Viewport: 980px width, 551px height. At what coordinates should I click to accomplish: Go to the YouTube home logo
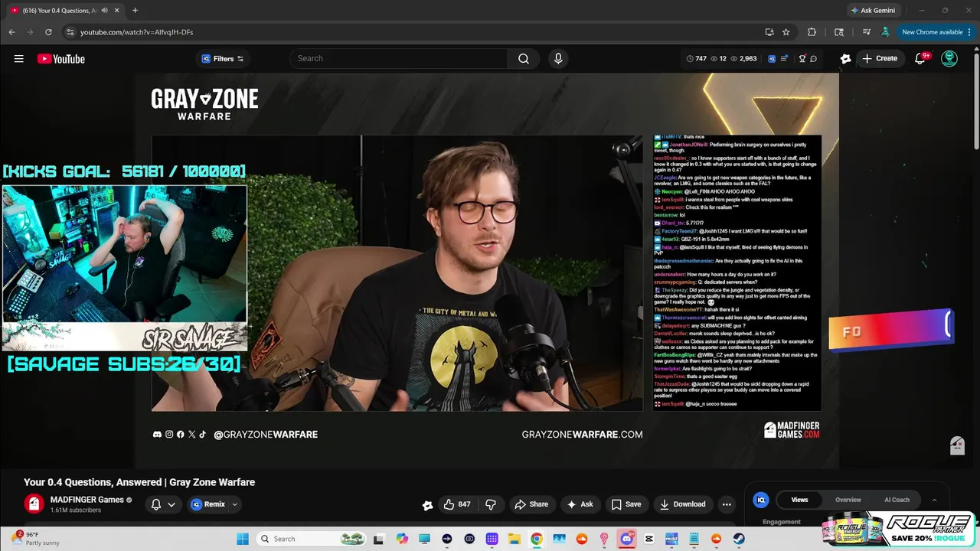(60, 59)
